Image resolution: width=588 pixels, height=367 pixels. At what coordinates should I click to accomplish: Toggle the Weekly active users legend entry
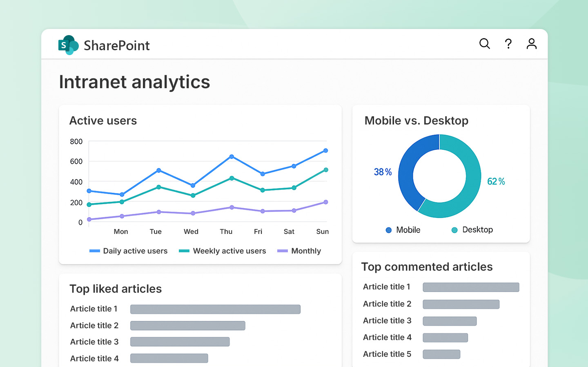click(x=223, y=251)
